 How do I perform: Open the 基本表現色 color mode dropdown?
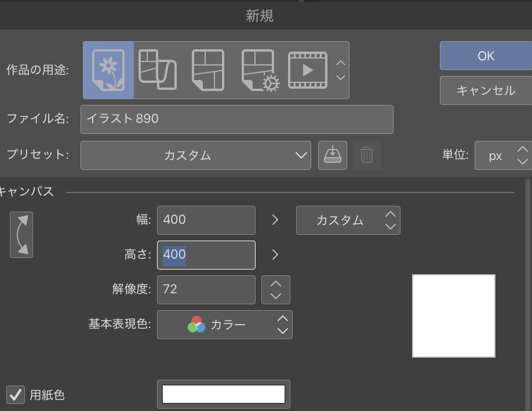pos(225,325)
